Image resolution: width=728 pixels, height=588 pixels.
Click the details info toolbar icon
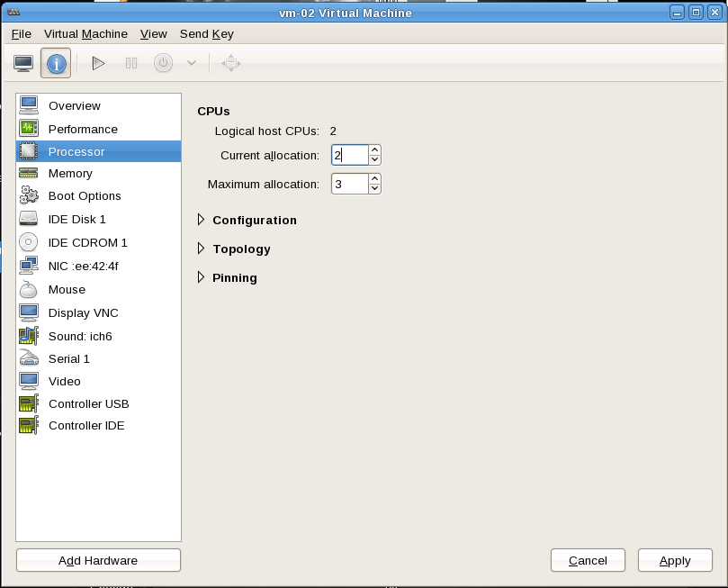pyautogui.click(x=56, y=63)
